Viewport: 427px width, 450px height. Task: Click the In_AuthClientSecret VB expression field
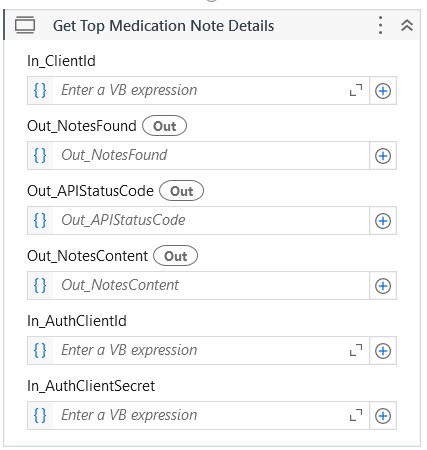(x=198, y=416)
